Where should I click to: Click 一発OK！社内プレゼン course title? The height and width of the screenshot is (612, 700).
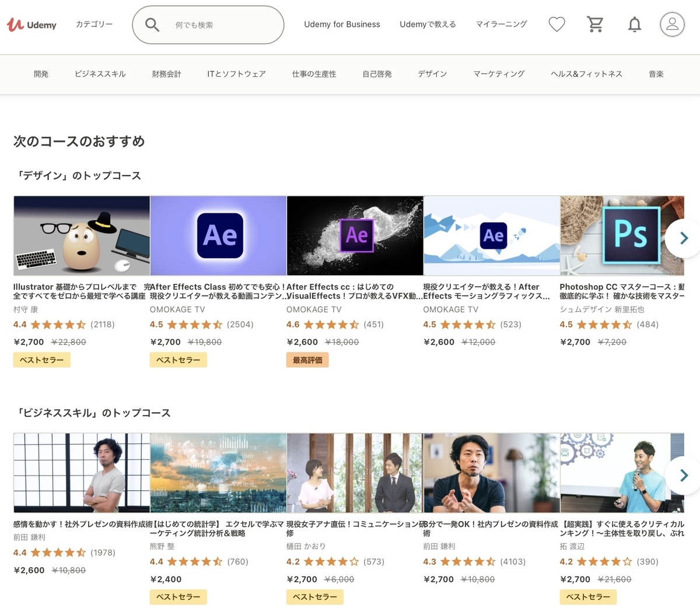point(491,529)
